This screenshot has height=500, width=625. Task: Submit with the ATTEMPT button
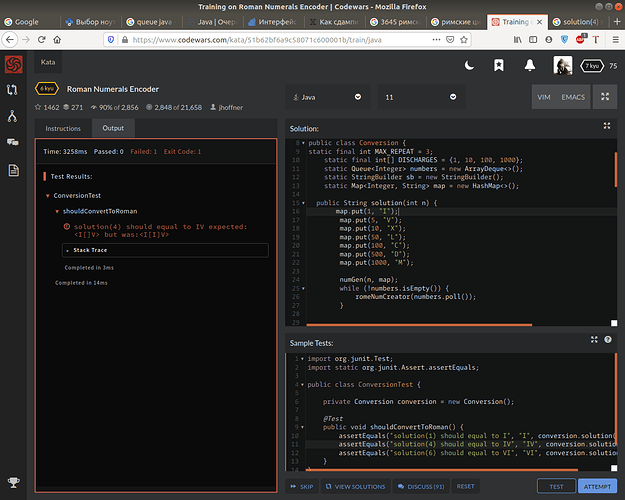(597, 486)
